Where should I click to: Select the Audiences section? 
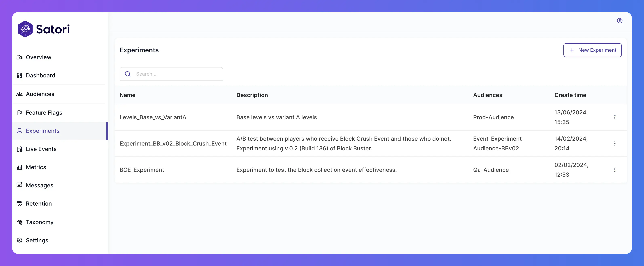40,94
